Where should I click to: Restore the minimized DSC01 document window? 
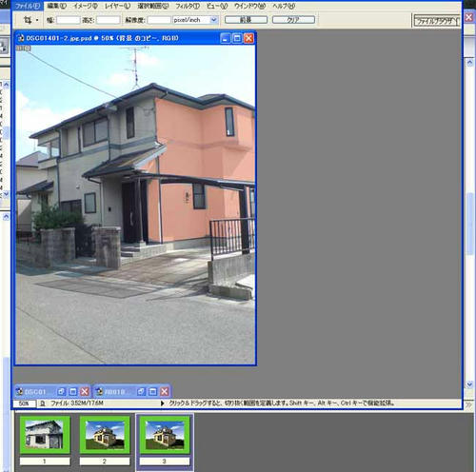coord(61,392)
